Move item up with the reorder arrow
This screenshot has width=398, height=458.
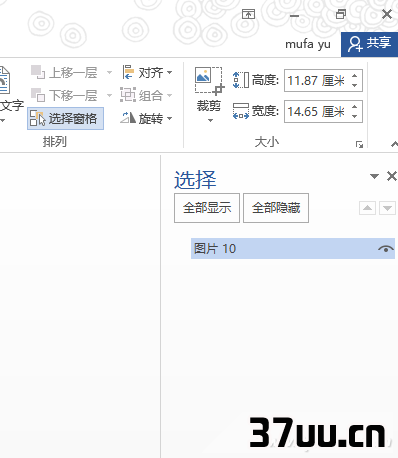pos(367,208)
